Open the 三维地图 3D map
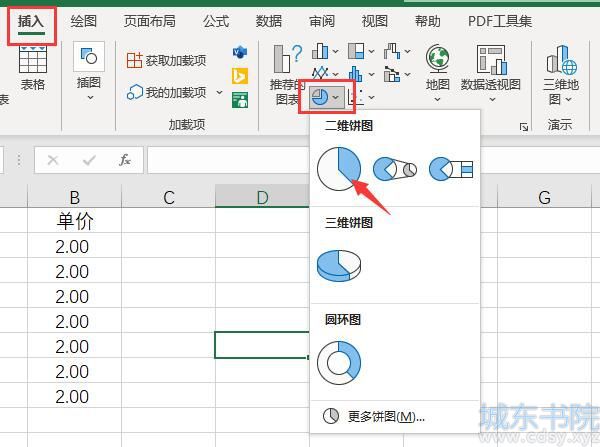 point(561,75)
